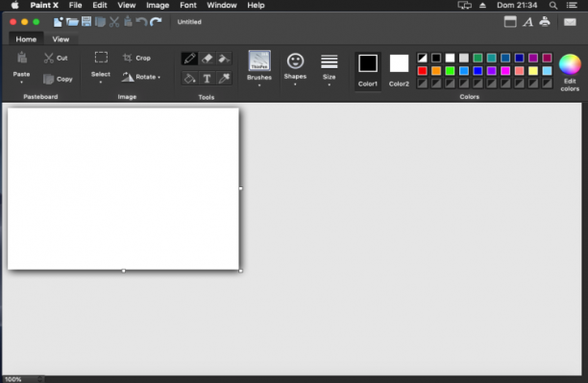Pick the yellow palette swatch

click(533, 71)
